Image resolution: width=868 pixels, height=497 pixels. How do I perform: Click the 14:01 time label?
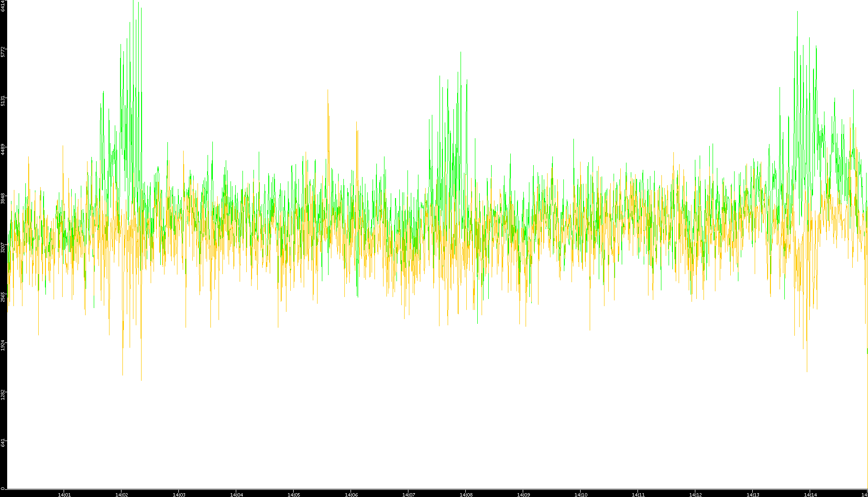pos(64,495)
